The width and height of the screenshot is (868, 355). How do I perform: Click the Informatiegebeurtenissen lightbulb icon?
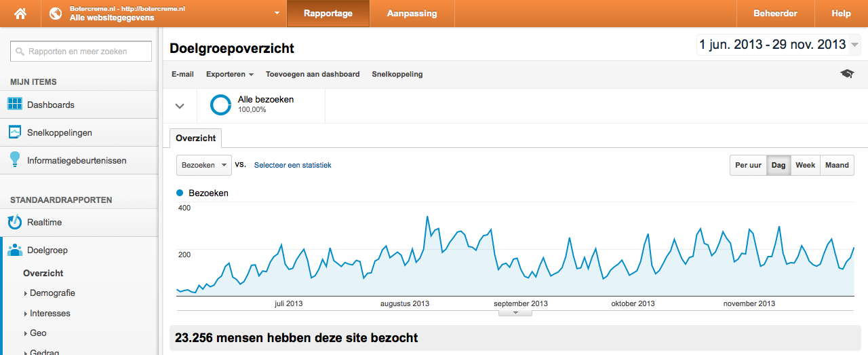(15, 160)
